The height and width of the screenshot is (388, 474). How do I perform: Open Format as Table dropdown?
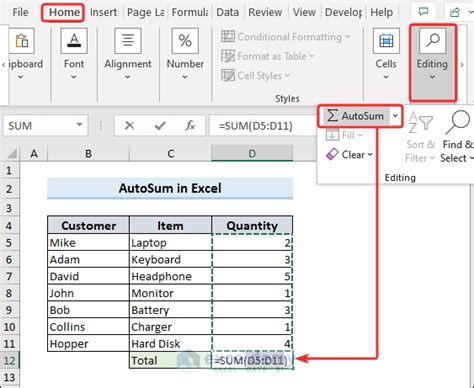tap(268, 56)
